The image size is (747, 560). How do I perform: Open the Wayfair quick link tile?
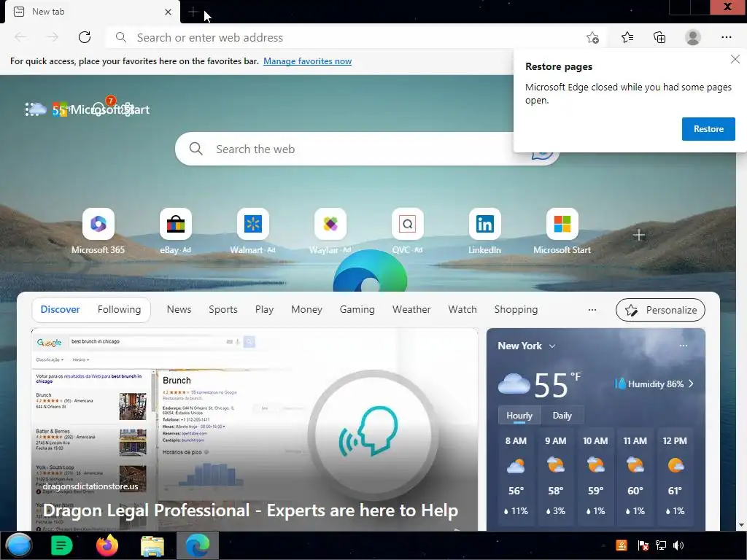330,231
